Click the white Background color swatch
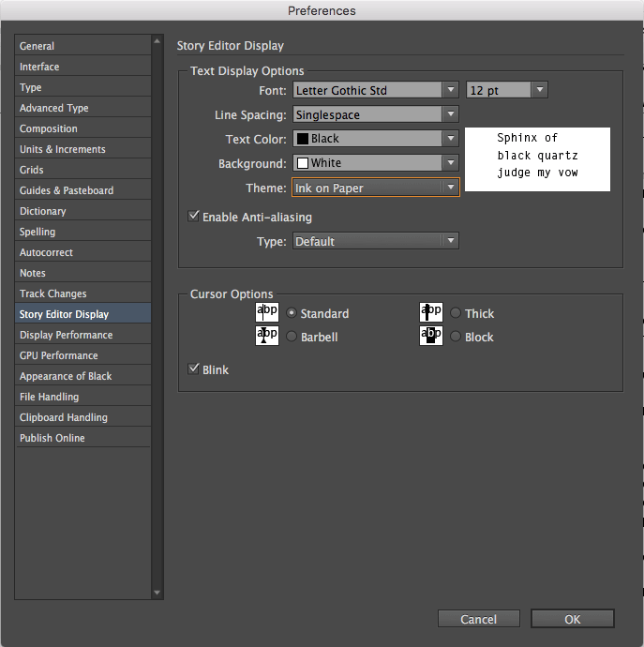Screen dimensions: 644x647 point(303,163)
